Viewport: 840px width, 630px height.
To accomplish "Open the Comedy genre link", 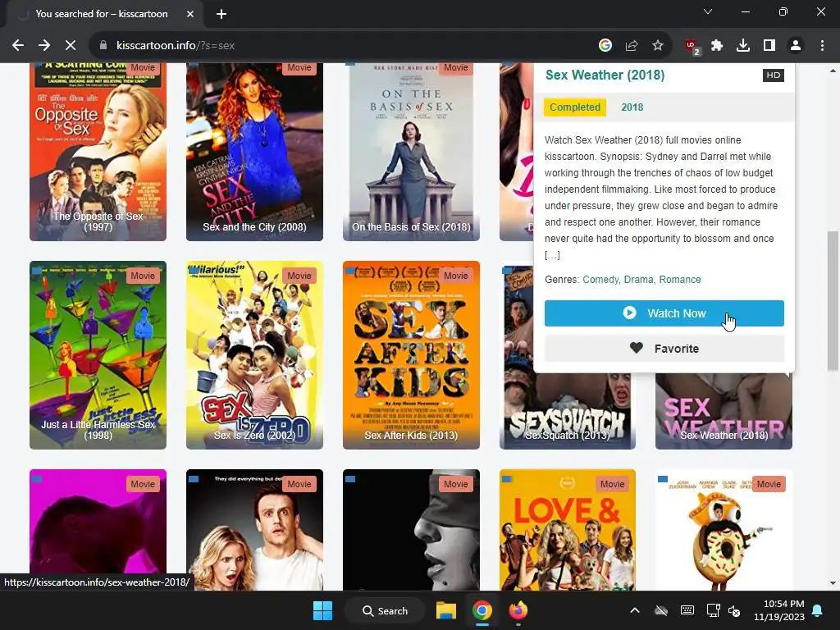I will [x=600, y=280].
